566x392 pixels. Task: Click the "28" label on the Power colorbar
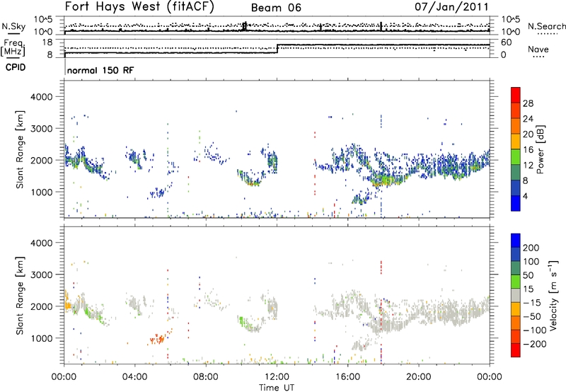(x=528, y=103)
